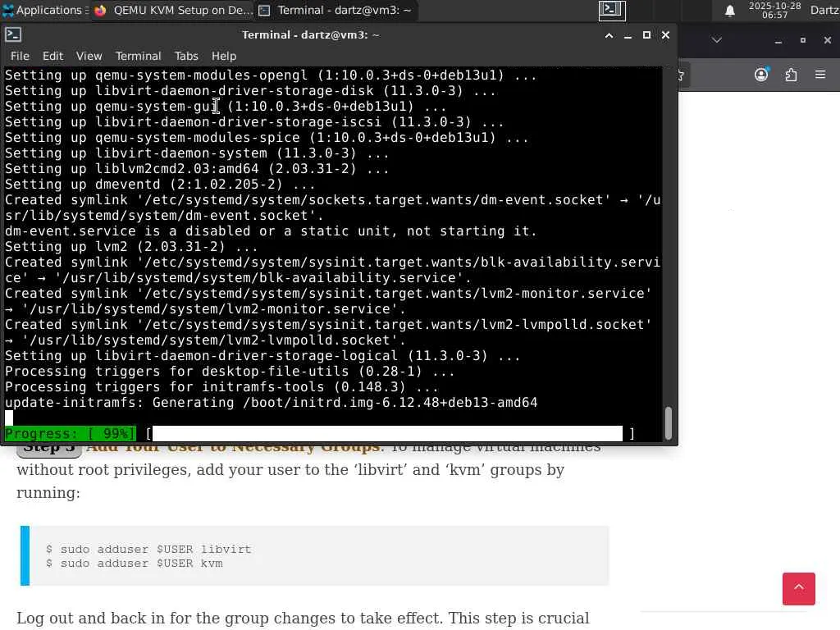
Task: Click the roll-up arrow button on Terminal title bar
Action: (x=609, y=35)
